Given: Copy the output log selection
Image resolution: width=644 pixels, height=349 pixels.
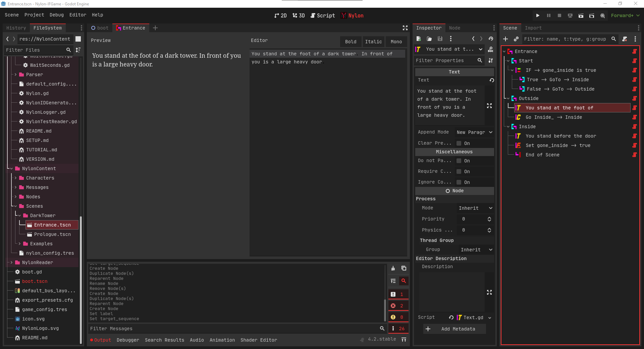Looking at the screenshot, I should click(404, 268).
